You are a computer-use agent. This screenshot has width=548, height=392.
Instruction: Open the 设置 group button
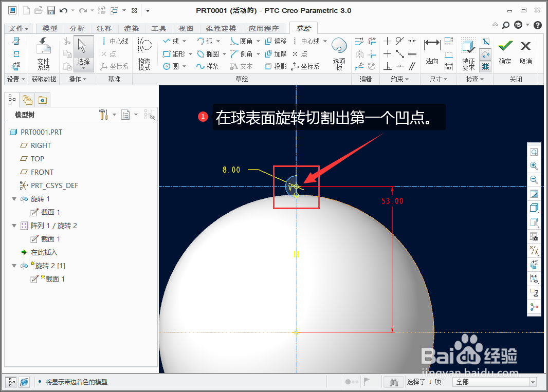16,79
